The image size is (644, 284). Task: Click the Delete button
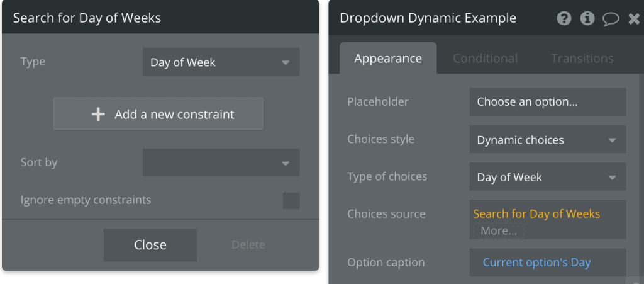[248, 245]
